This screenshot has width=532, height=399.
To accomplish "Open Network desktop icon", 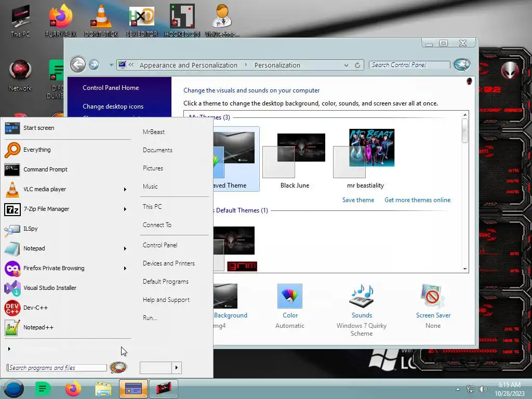I will (20, 75).
